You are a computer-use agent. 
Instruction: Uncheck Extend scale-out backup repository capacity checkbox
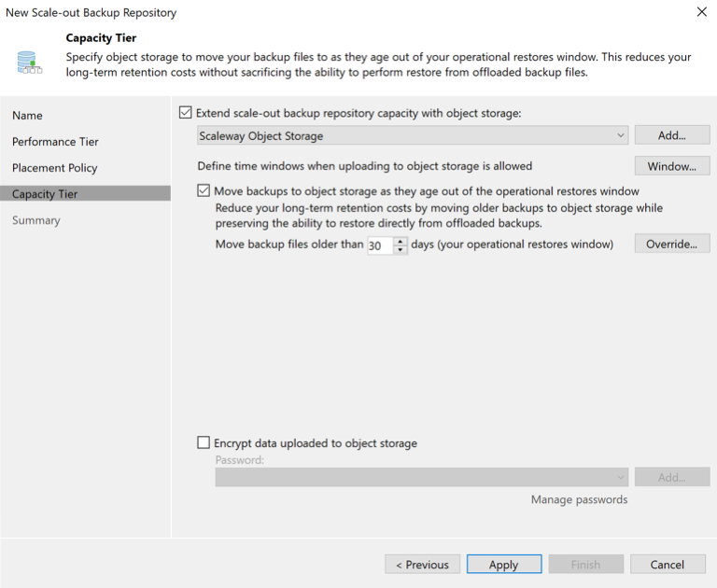coord(185,113)
